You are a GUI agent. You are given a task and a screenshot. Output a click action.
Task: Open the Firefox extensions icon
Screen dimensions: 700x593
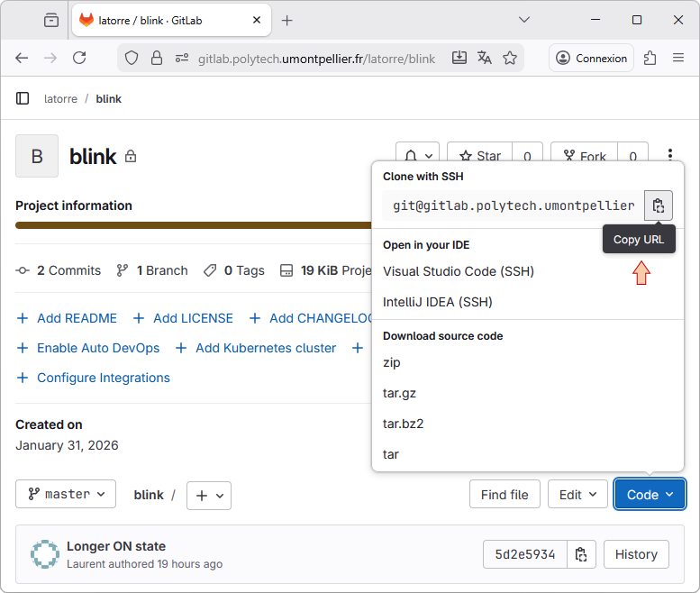pyautogui.click(x=650, y=58)
